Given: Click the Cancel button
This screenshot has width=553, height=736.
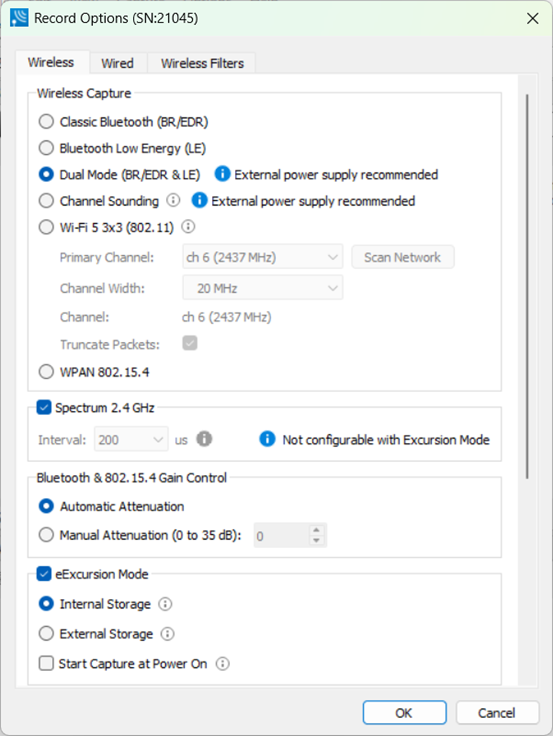Looking at the screenshot, I should (497, 713).
